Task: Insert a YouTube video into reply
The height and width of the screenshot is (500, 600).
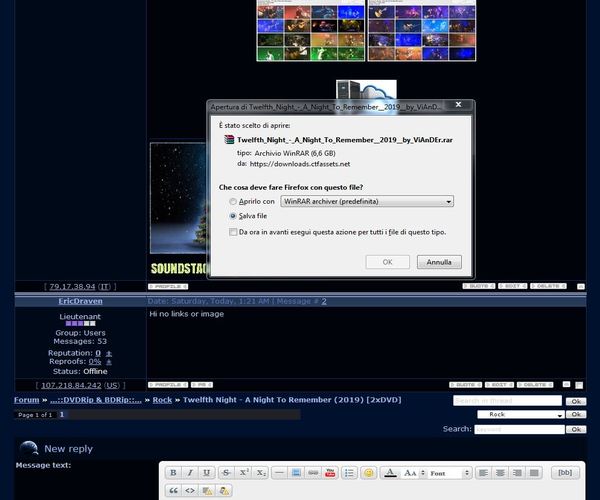Action: pyautogui.click(x=330, y=473)
